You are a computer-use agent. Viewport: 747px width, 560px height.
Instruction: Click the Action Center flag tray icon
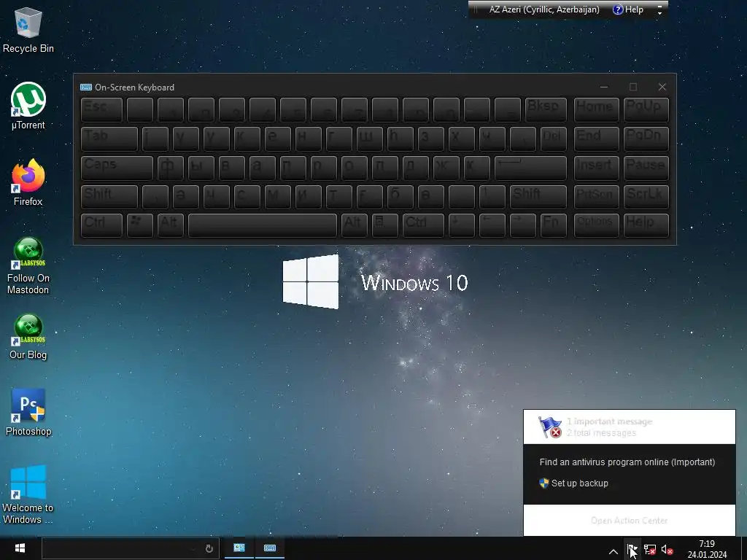(x=632, y=550)
